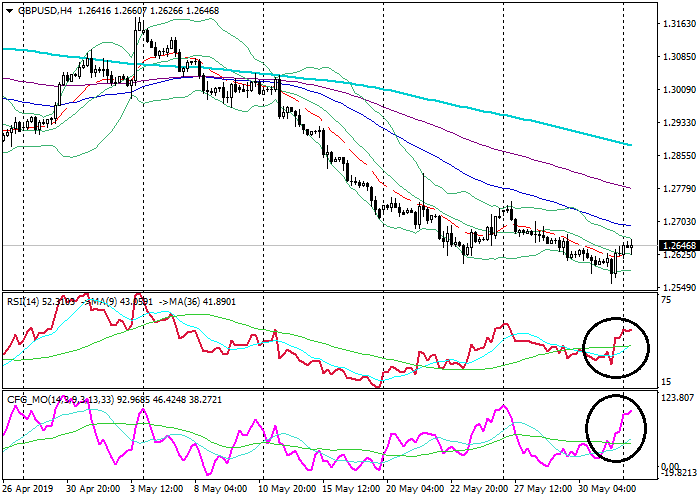The image size is (700, 500).
Task: Click the 1.27030 price axis label
Action: (x=678, y=222)
